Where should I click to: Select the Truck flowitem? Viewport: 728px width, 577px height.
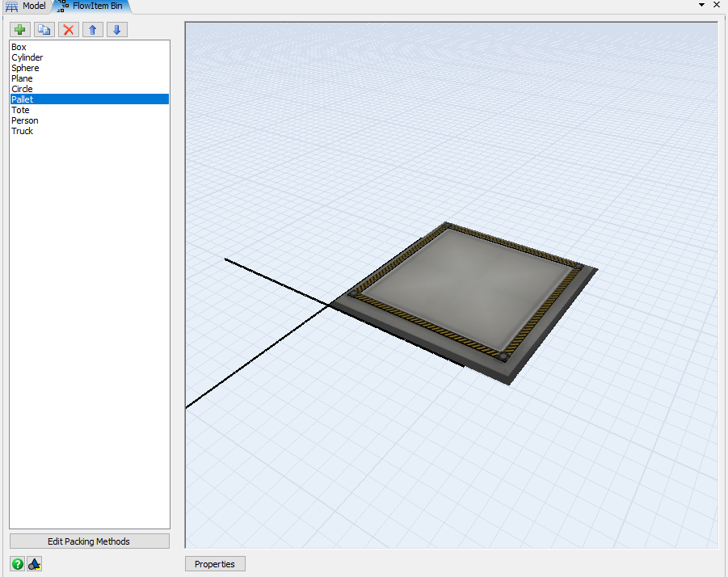pos(22,131)
